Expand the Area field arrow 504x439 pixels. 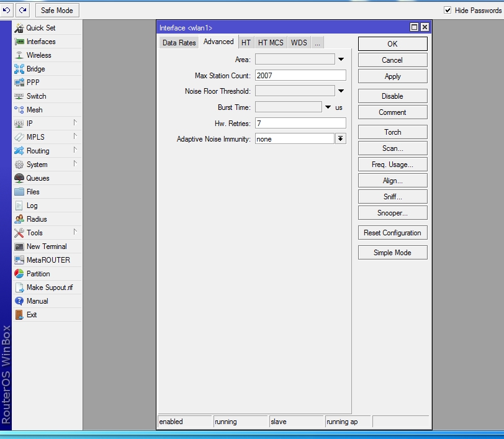pos(341,60)
